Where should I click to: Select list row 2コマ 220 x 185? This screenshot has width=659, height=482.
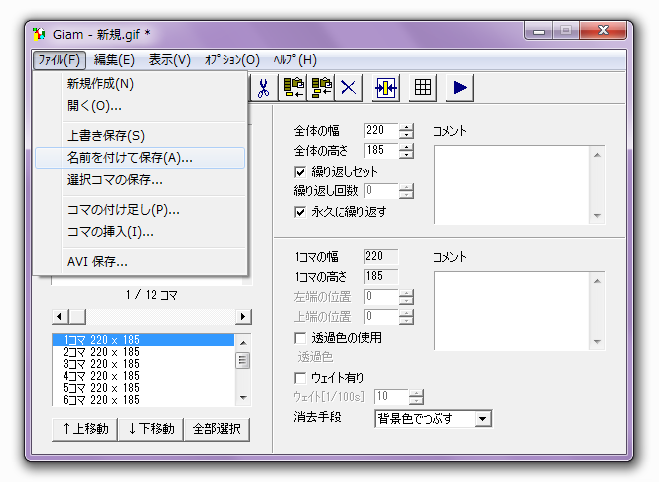pyautogui.click(x=143, y=352)
